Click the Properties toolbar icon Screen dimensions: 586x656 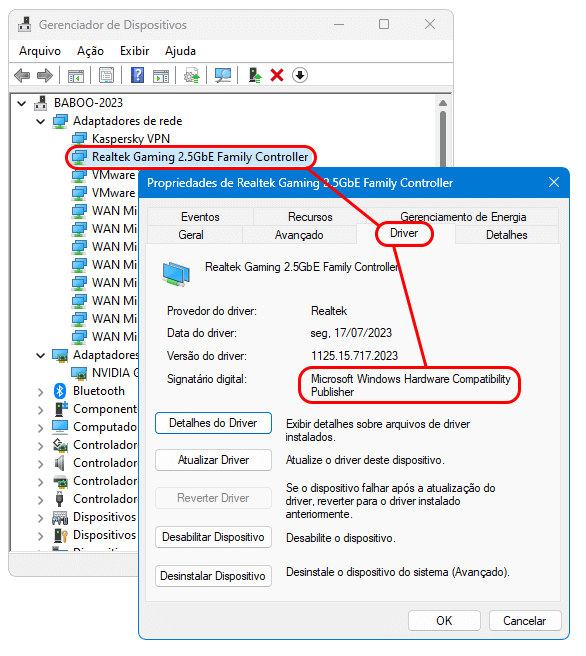coord(106,76)
